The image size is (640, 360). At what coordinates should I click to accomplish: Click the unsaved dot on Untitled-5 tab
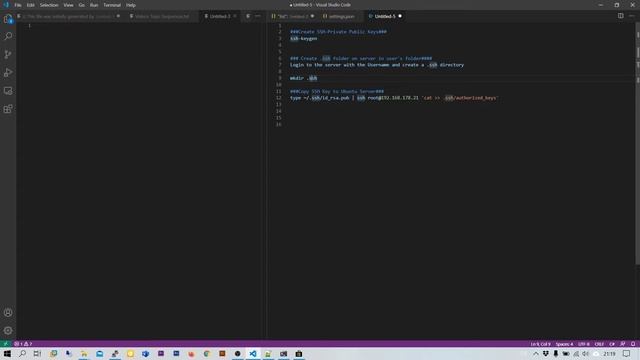(400, 16)
